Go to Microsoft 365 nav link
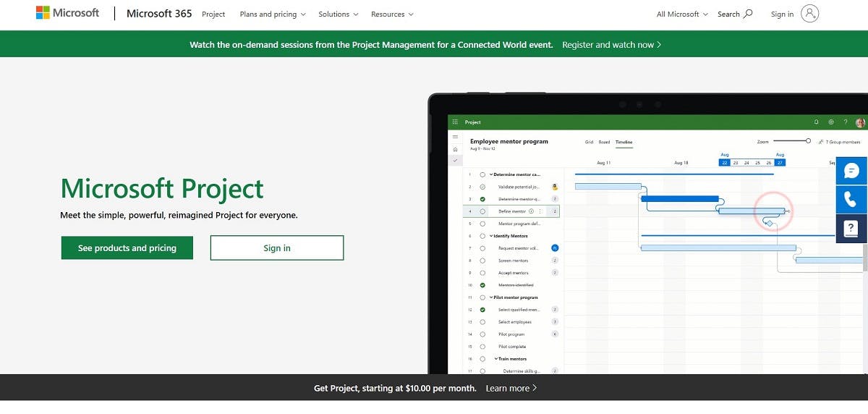Screen dimensions: 868x414 [159, 14]
